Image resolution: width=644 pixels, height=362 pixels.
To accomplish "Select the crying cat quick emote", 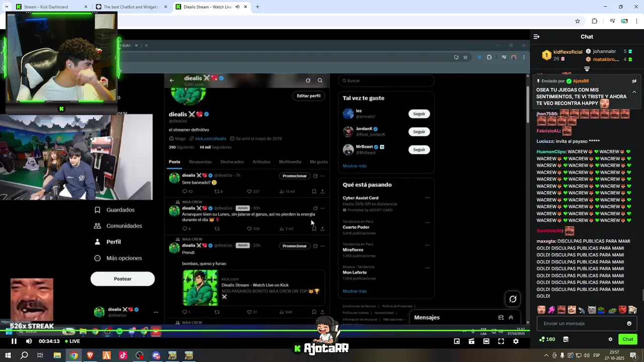I will point(592,310).
